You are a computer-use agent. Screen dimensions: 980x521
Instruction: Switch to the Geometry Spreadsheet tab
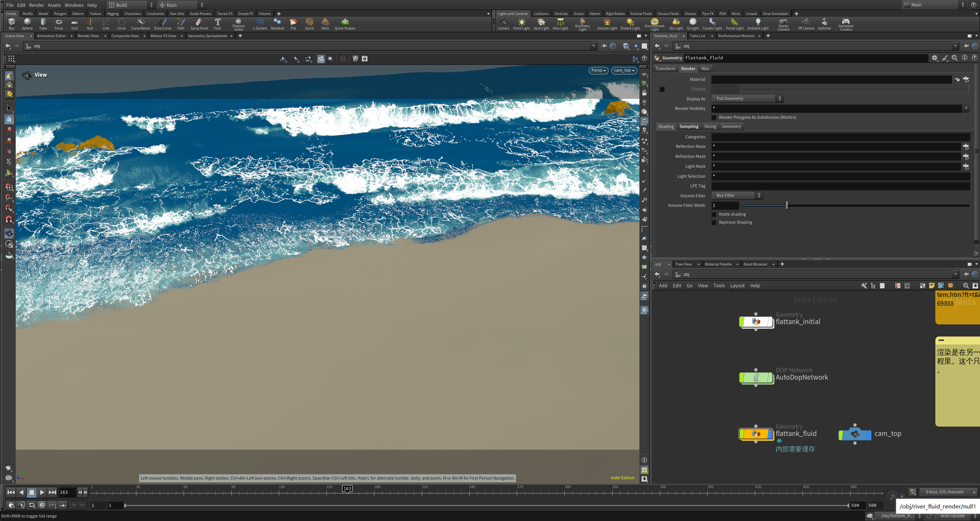coord(208,36)
